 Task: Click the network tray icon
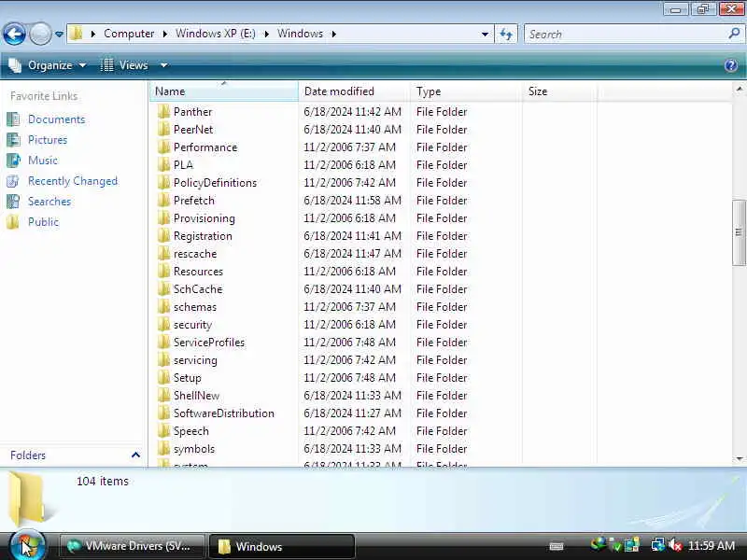click(658, 545)
